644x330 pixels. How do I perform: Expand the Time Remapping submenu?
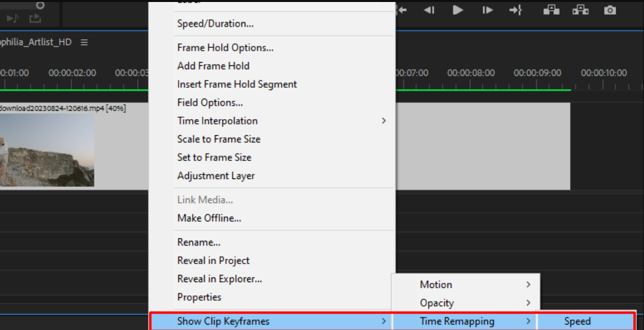pos(466,321)
